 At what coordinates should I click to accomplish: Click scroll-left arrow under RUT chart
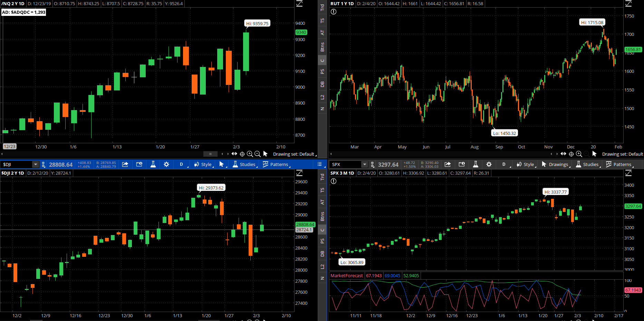tap(551, 154)
